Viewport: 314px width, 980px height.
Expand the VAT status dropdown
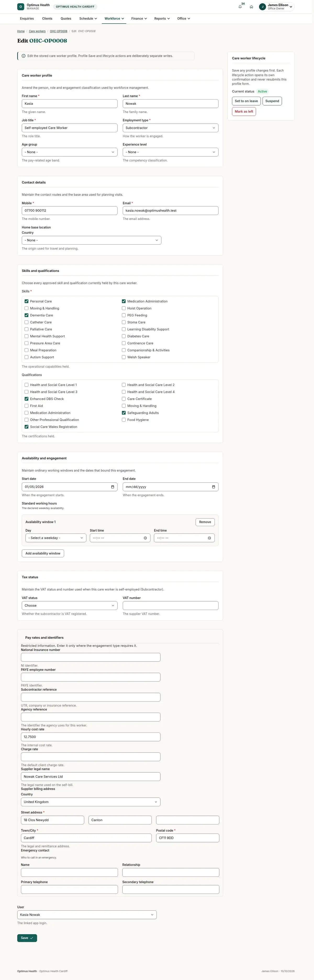(70, 606)
